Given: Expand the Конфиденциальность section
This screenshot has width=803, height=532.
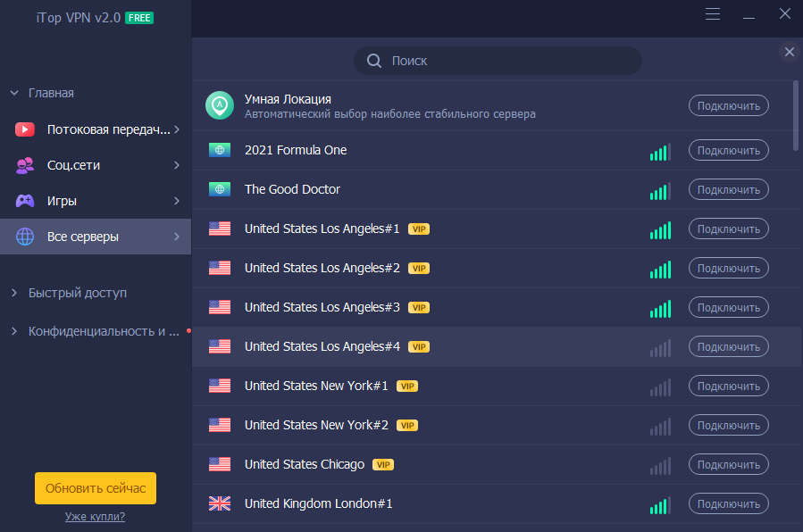Looking at the screenshot, I should 14,331.
